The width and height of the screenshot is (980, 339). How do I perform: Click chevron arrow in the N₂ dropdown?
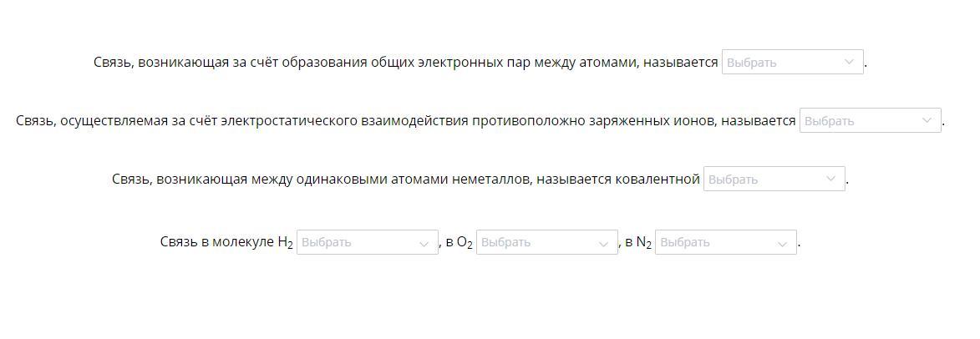(x=782, y=244)
